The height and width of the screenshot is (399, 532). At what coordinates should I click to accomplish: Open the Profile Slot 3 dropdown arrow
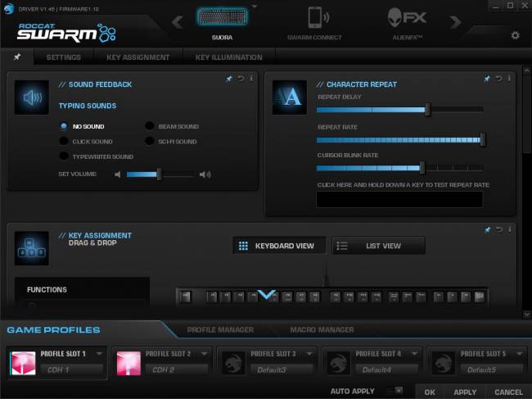pos(309,354)
